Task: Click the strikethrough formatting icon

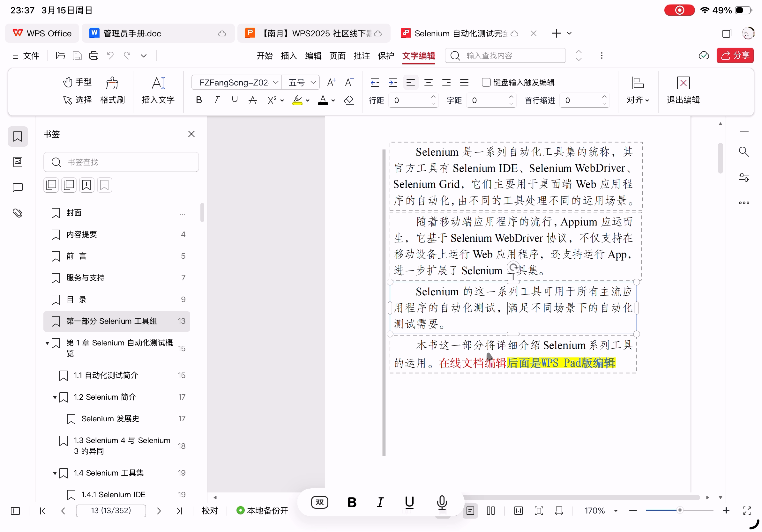Action: (252, 100)
